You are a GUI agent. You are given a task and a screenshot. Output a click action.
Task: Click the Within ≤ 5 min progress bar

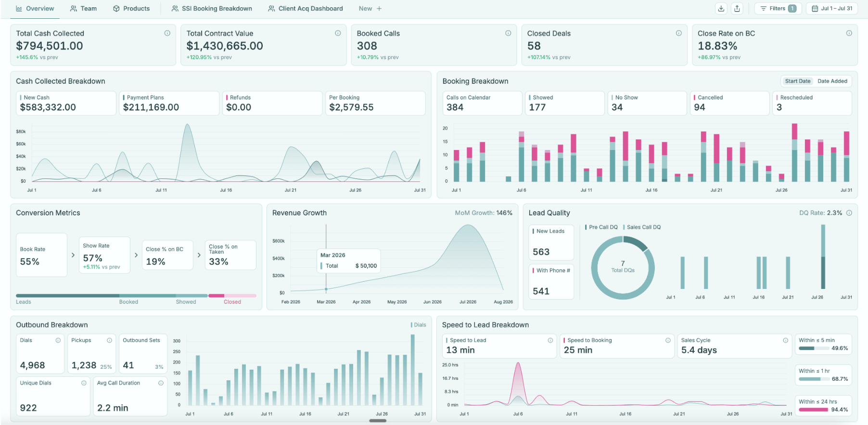814,348
